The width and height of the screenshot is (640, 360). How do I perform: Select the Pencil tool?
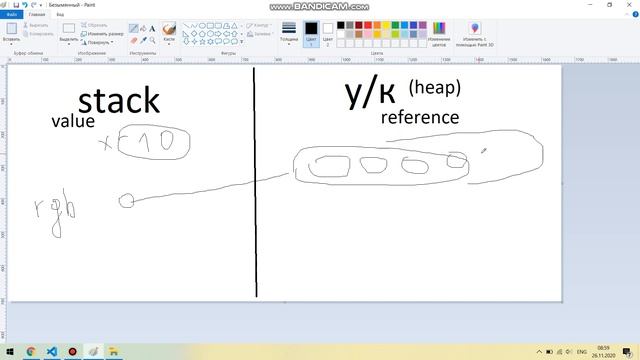(x=133, y=28)
